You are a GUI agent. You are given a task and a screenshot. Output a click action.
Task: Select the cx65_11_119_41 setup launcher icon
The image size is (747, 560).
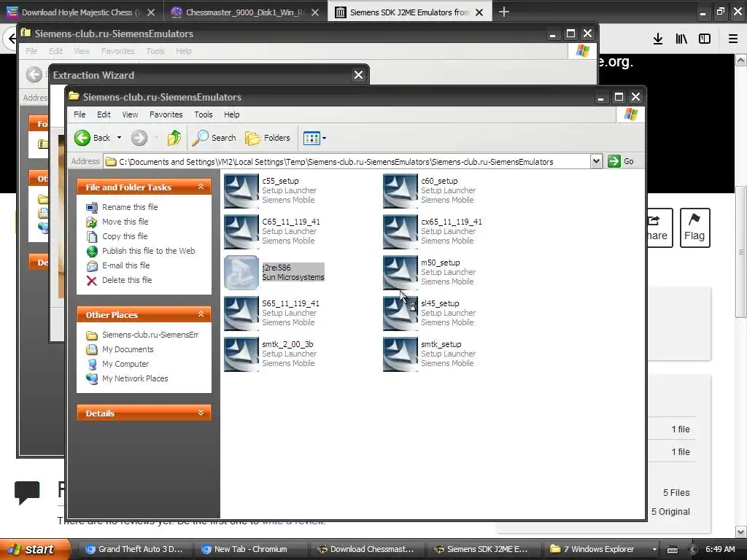point(400,232)
